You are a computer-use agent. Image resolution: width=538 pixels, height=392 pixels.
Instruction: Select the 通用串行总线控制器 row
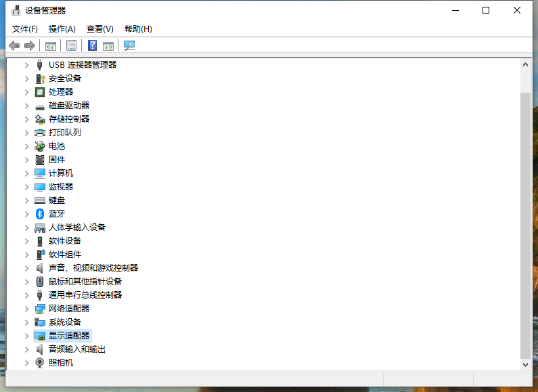tap(85, 295)
